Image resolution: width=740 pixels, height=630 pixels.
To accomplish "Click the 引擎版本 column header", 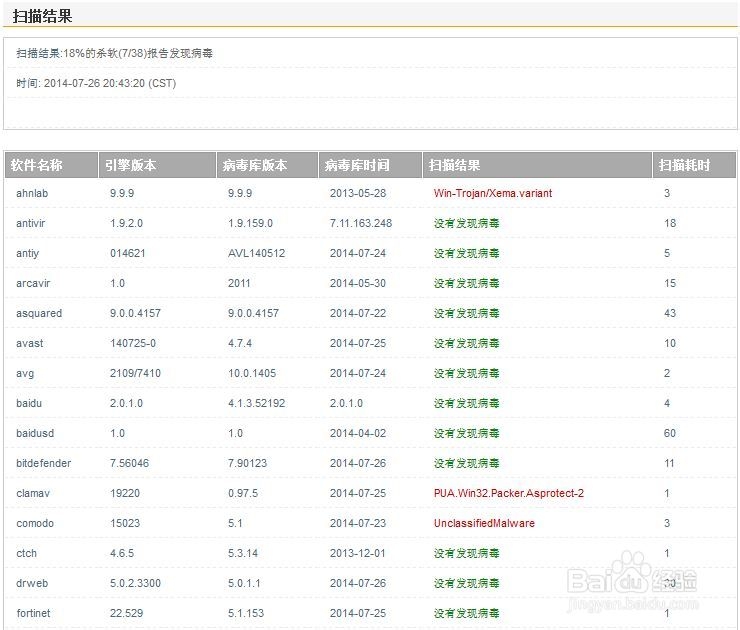I will (157, 165).
